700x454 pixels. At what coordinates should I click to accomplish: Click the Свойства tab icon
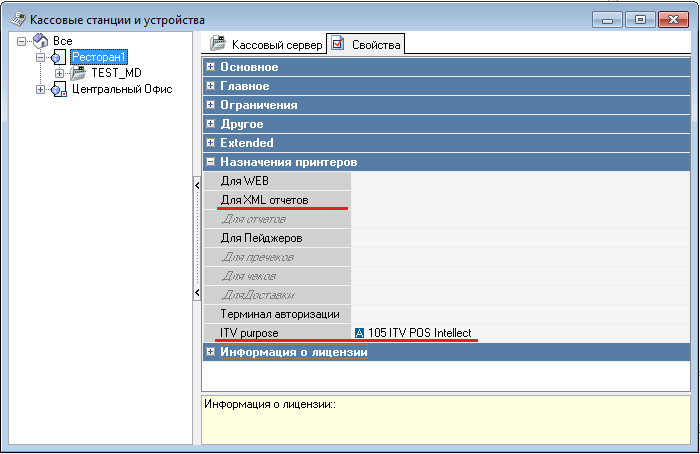point(338,44)
